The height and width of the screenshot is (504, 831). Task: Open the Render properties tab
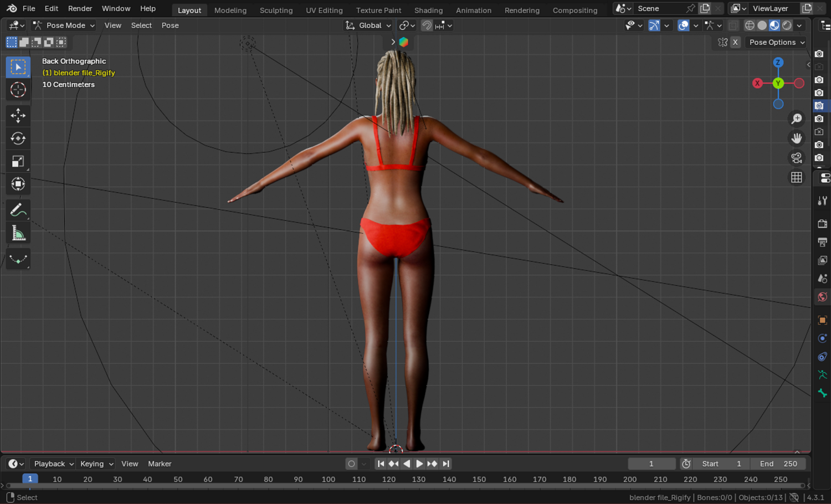pos(823,224)
